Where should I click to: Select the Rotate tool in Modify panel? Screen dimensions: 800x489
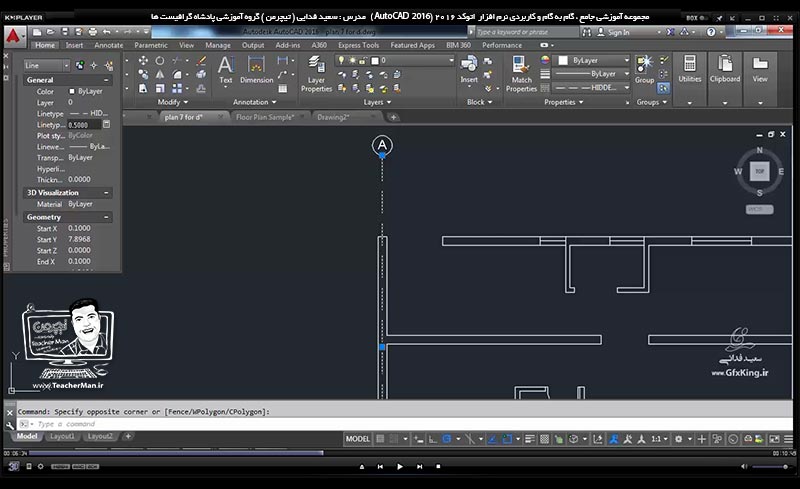click(160, 61)
